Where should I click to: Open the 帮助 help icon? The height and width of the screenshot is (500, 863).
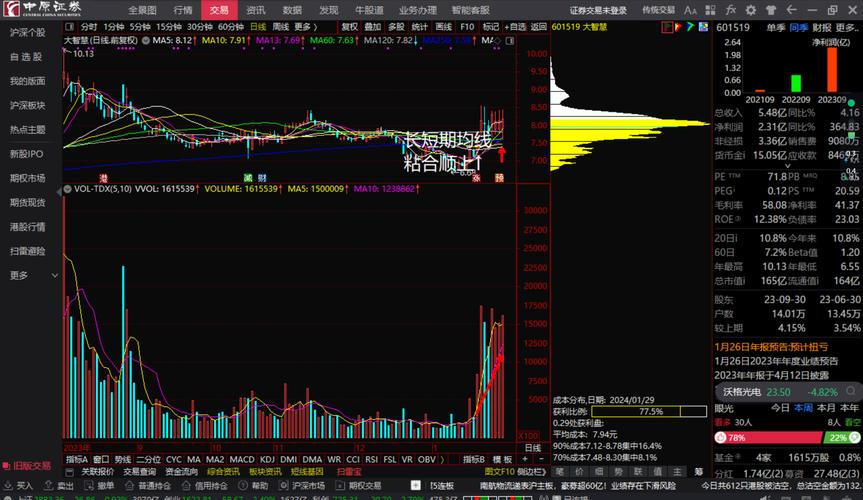point(253,486)
